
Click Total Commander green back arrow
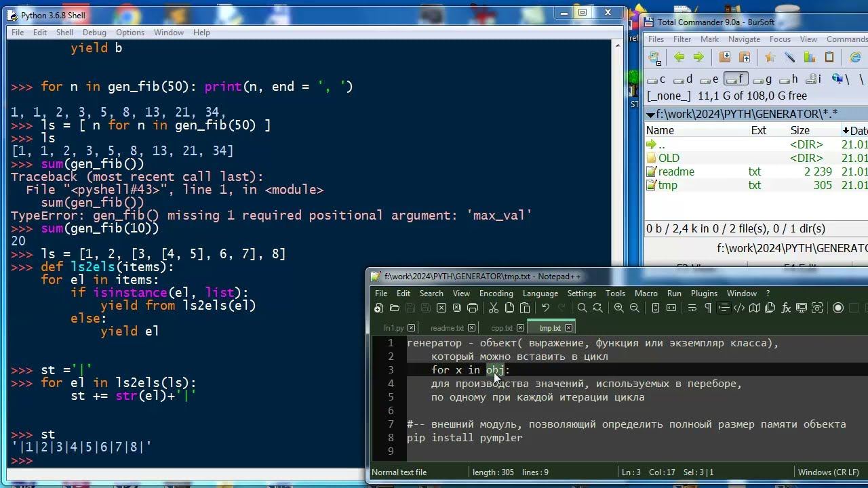click(x=679, y=57)
